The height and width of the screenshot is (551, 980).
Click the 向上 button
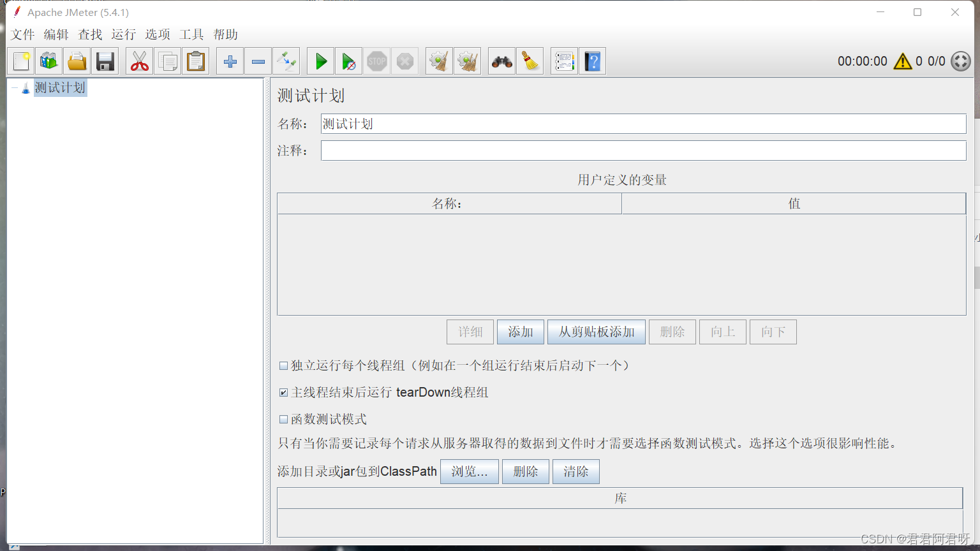click(723, 332)
